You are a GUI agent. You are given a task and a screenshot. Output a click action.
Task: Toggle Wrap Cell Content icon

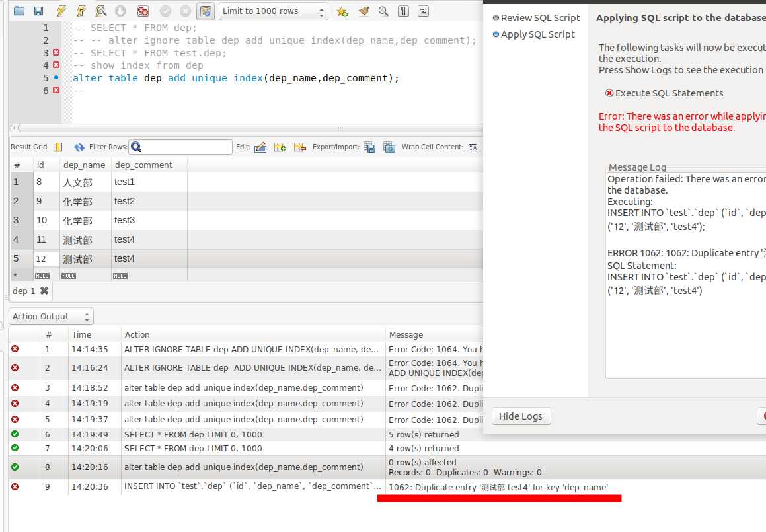pos(473,147)
